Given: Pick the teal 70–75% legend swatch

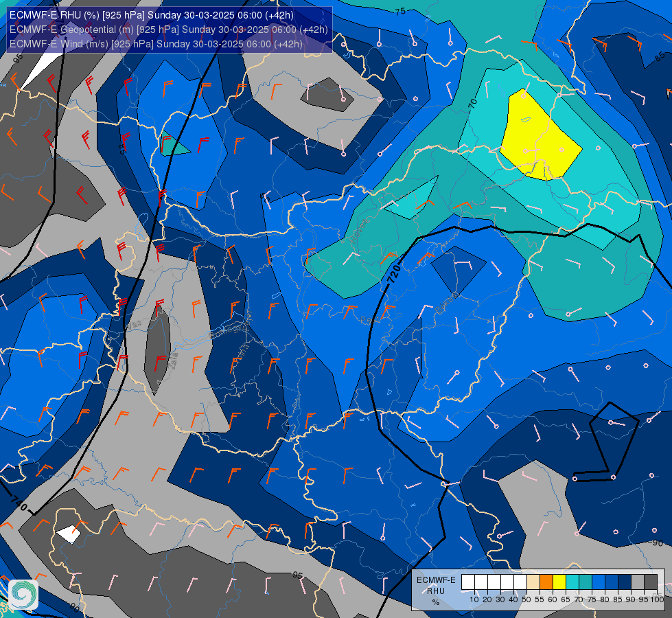Looking at the screenshot, I should (x=586, y=582).
